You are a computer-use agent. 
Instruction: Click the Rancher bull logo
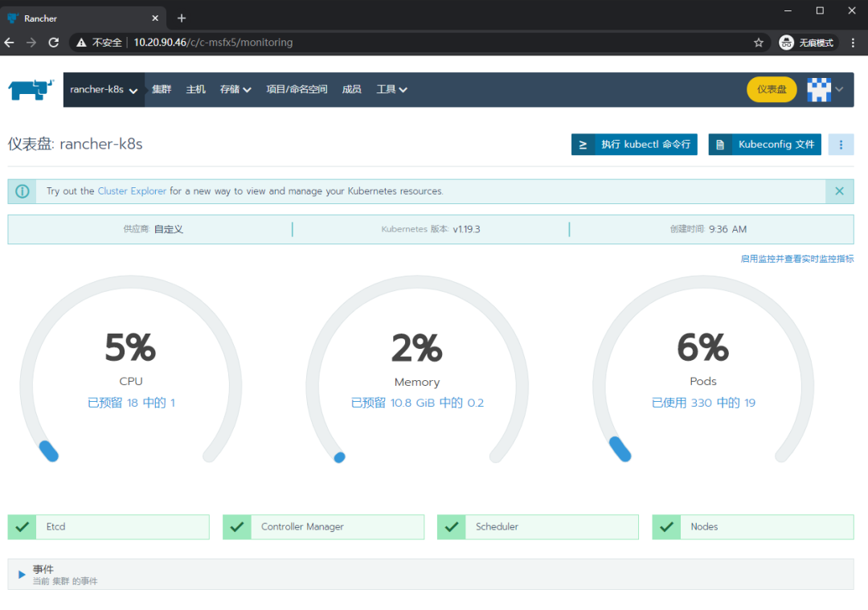pos(31,89)
